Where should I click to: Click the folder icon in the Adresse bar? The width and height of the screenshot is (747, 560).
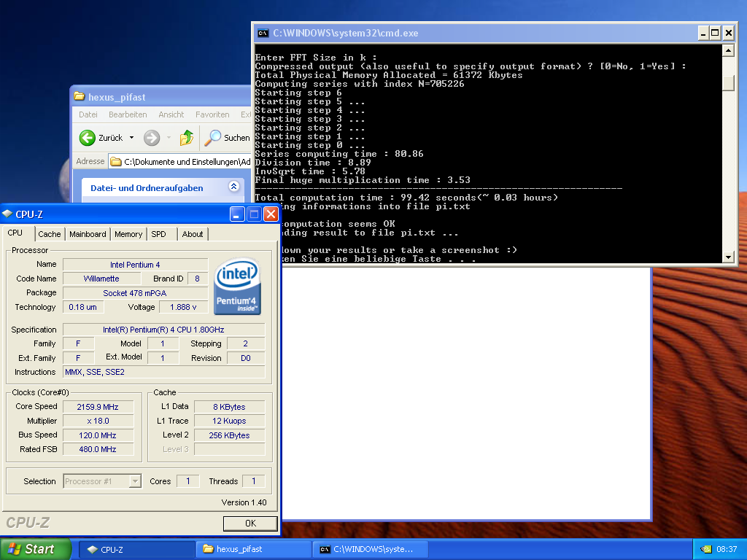click(x=116, y=162)
